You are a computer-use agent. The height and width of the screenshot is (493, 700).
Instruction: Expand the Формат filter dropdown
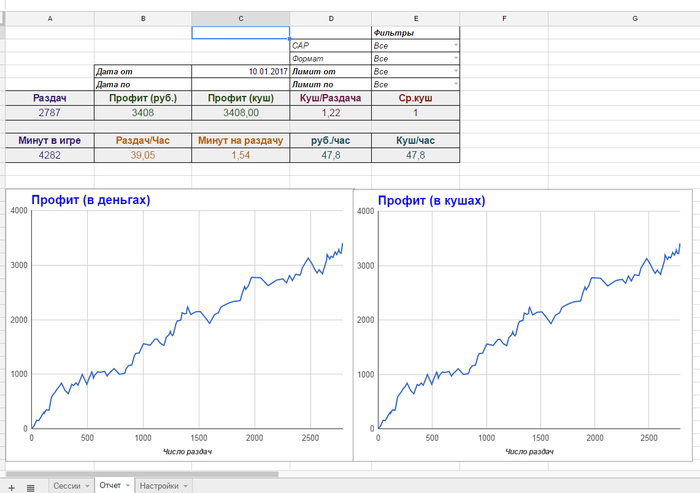[x=455, y=58]
